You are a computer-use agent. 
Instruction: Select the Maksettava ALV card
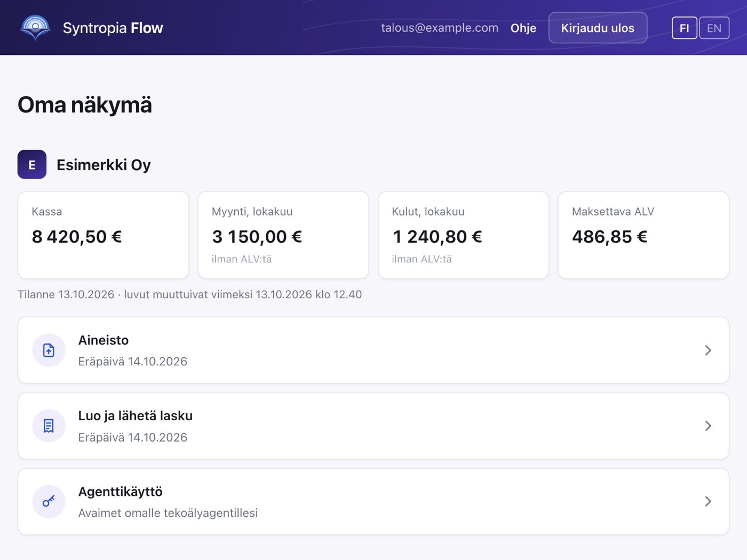643,235
